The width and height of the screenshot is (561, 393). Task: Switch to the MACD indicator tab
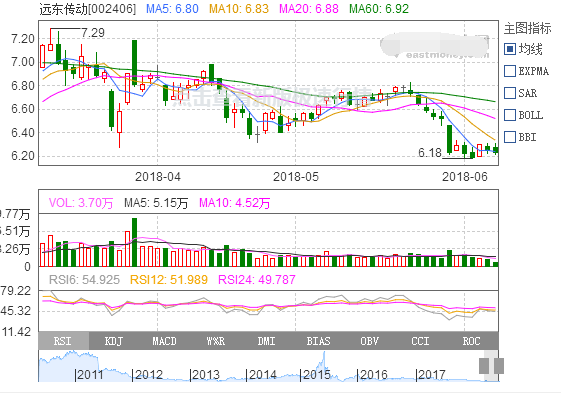tap(165, 341)
